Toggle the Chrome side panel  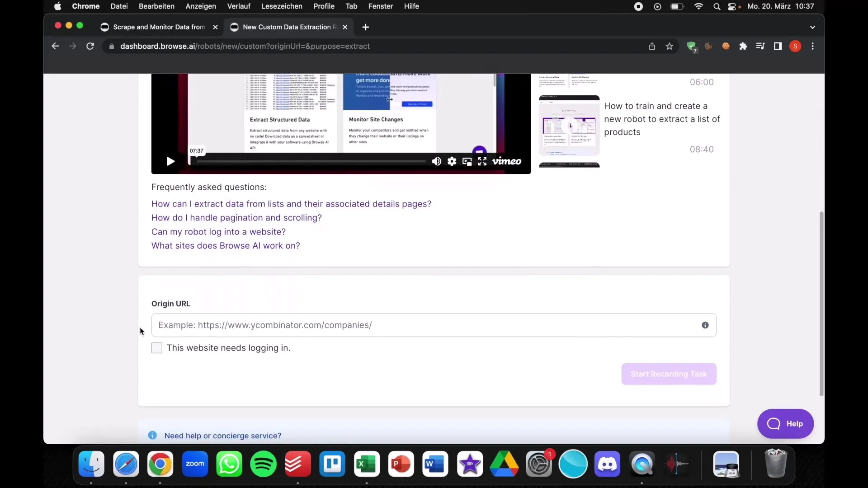(x=778, y=46)
